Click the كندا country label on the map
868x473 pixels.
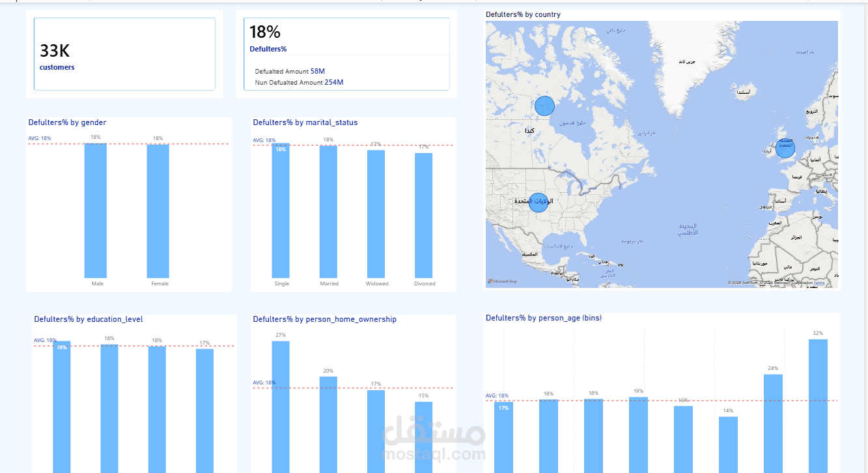[x=530, y=131]
